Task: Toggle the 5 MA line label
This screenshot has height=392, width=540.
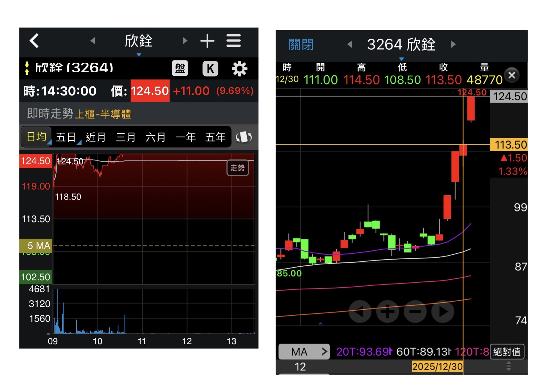Action: pyautogui.click(x=36, y=246)
